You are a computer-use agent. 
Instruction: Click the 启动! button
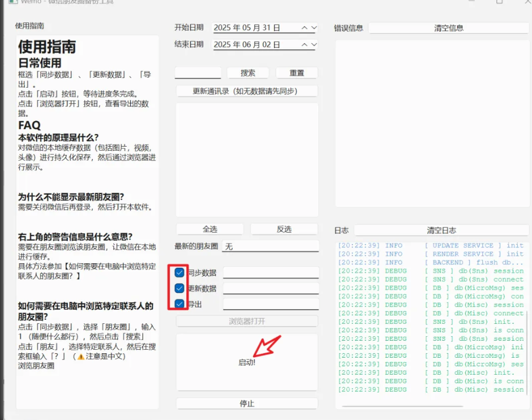(247, 362)
